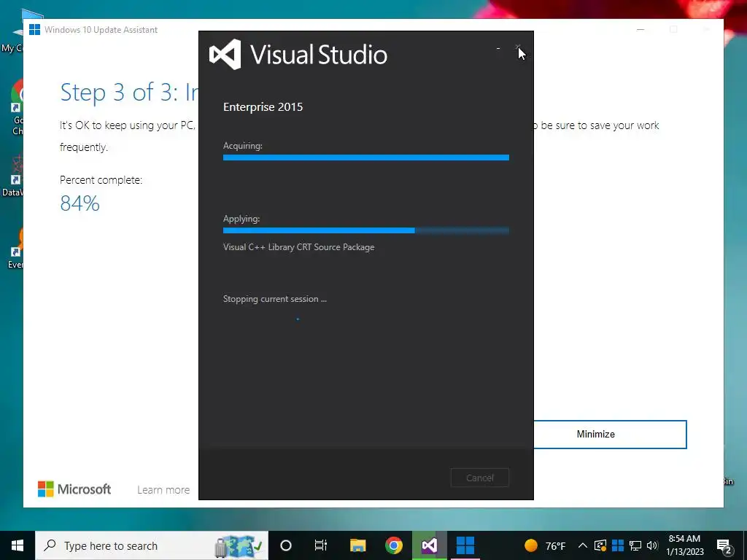Open Google Chrome from the taskbar
747x560 pixels.
393,545
